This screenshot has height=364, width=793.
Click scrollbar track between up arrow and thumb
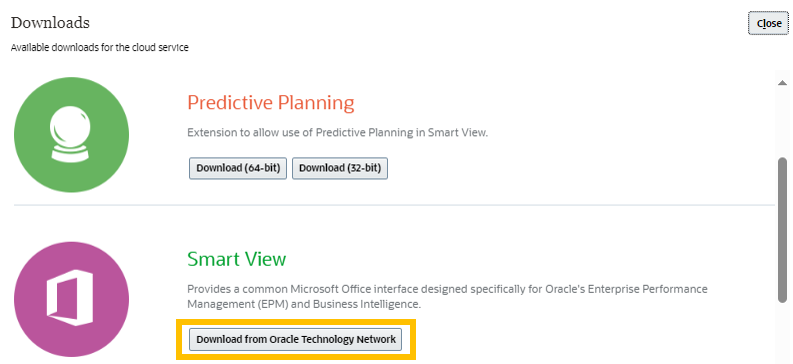[782, 122]
